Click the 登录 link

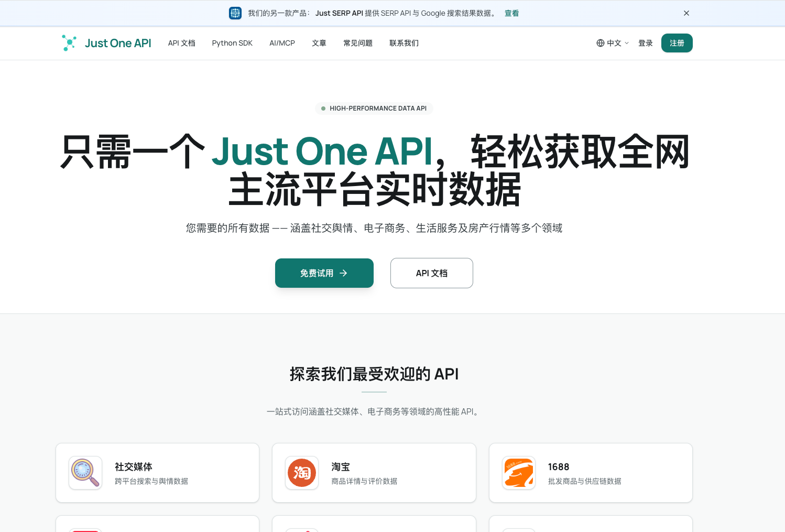(x=646, y=43)
